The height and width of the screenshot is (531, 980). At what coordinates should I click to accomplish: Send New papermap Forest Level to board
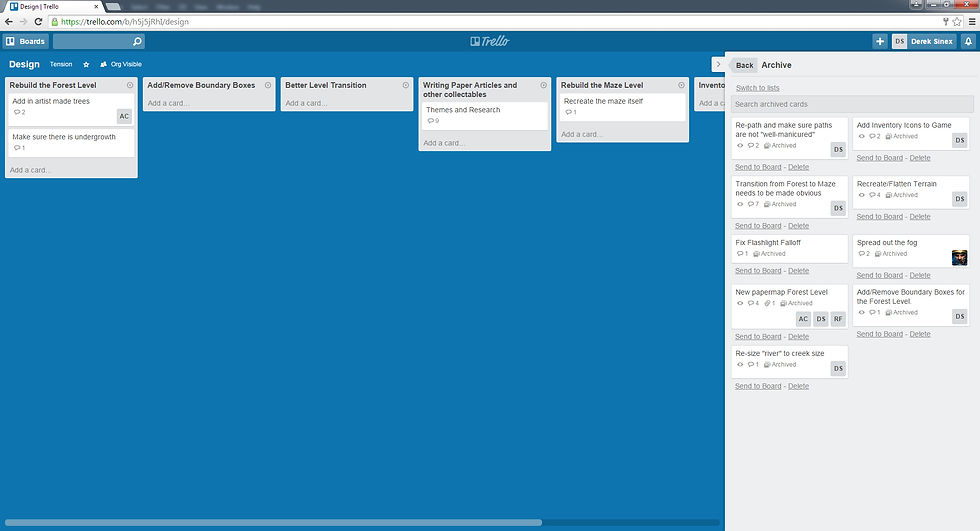click(758, 337)
